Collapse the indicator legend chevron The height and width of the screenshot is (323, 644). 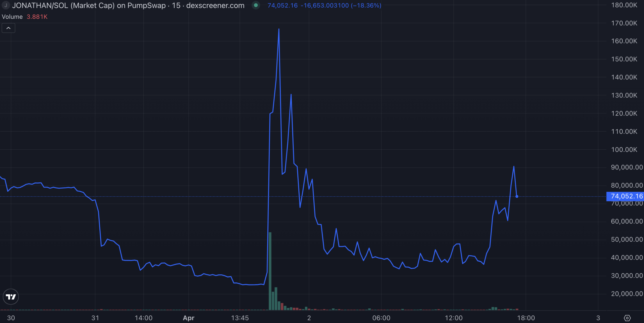tap(8, 28)
